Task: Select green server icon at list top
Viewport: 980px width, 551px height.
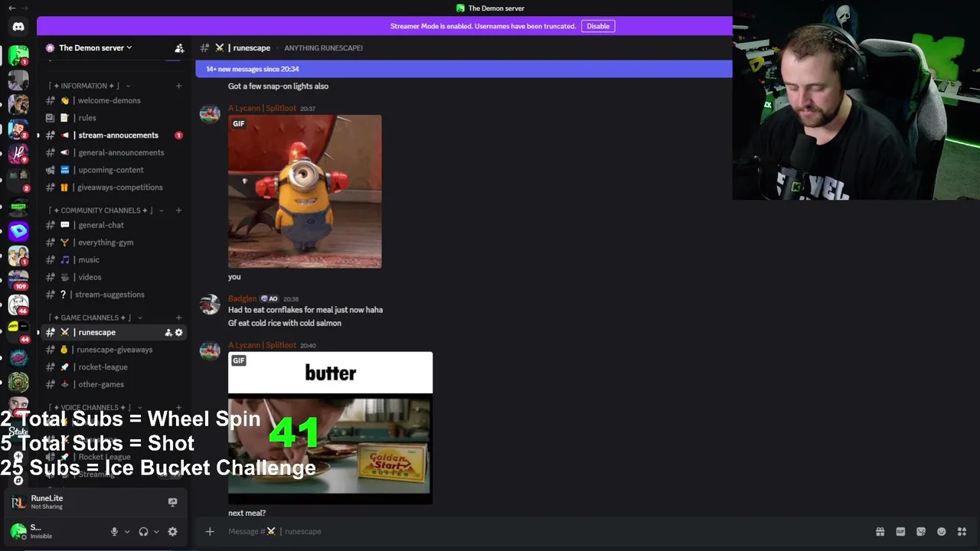Action: [18, 56]
